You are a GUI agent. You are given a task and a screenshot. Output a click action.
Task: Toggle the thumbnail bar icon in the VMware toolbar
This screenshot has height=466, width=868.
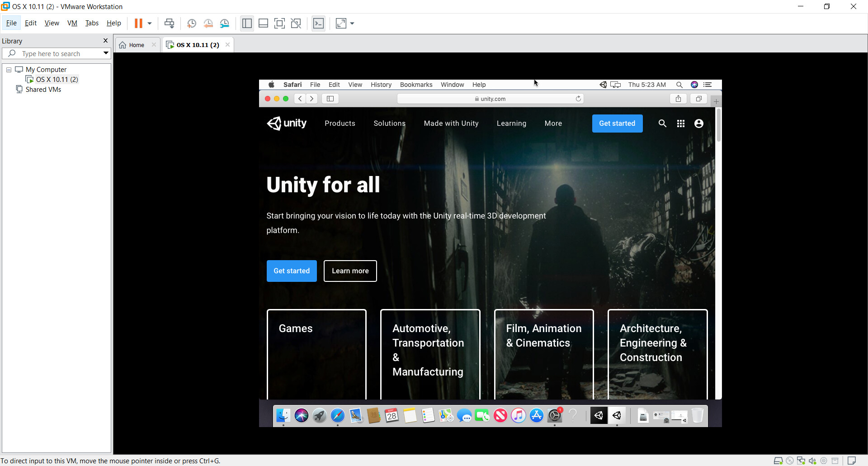pyautogui.click(x=264, y=24)
